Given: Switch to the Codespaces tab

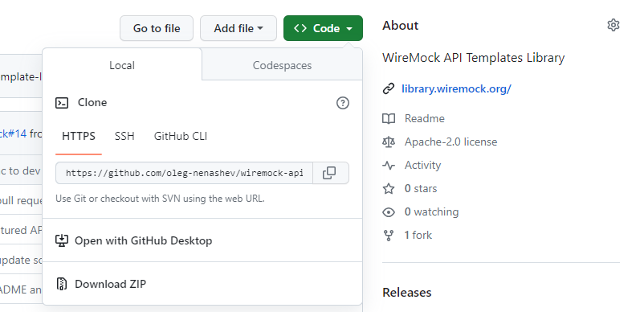Looking at the screenshot, I should pyautogui.click(x=282, y=65).
